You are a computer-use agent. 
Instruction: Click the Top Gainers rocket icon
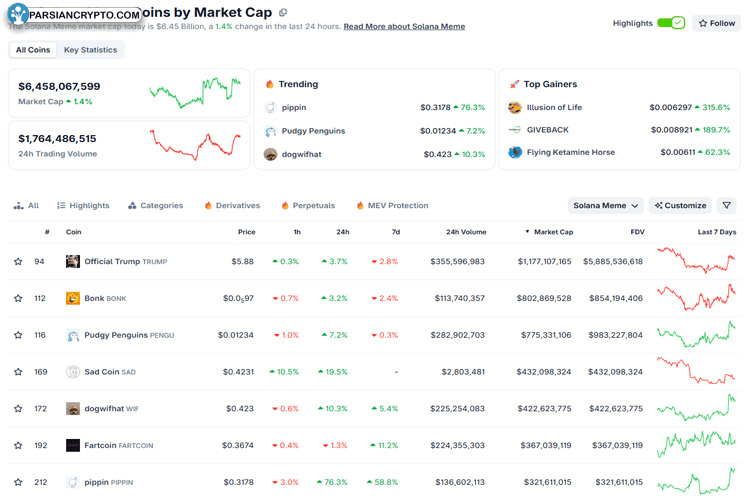[514, 84]
